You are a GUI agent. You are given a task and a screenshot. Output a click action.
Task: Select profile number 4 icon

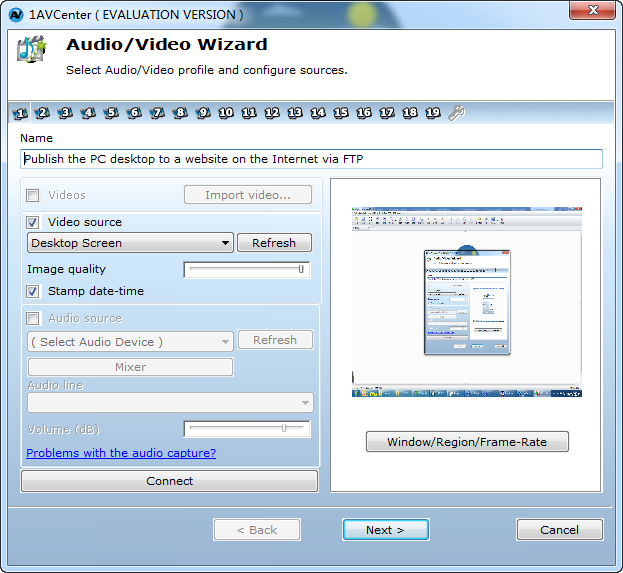(x=88, y=113)
